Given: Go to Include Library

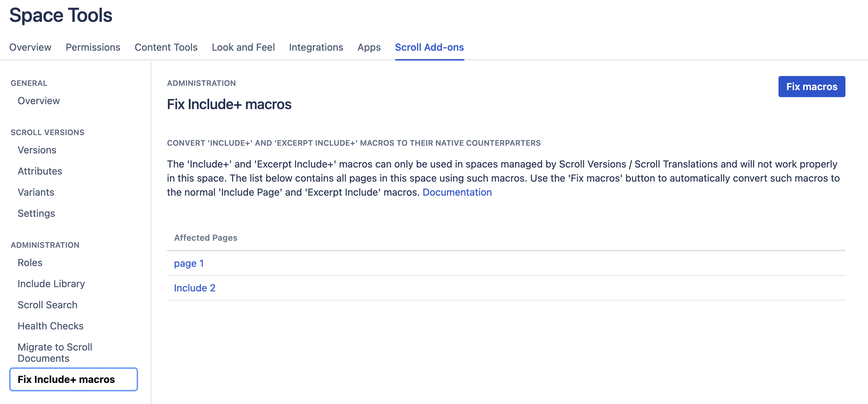Looking at the screenshot, I should click(51, 284).
